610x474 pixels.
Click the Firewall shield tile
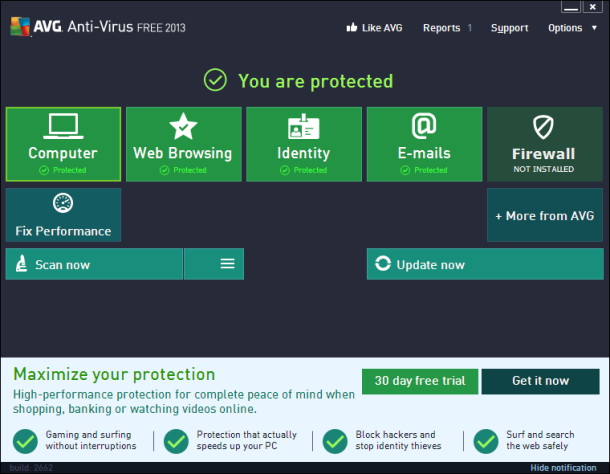[x=544, y=144]
